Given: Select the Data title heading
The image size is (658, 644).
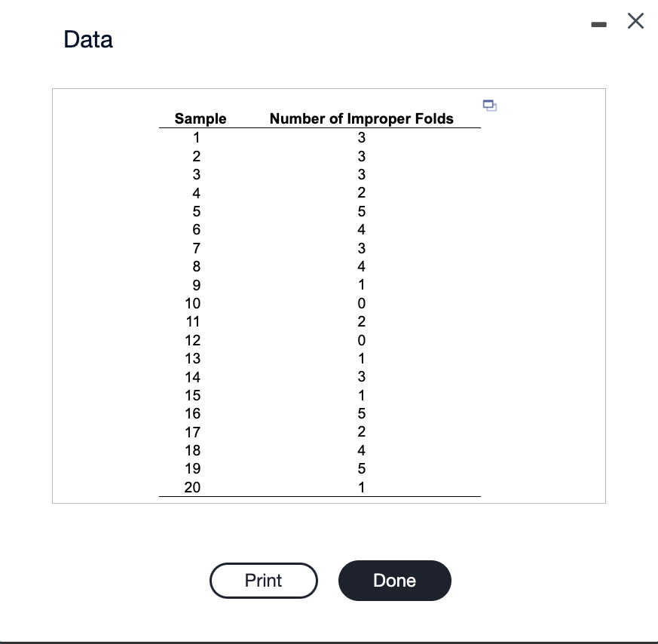Looking at the screenshot, I should (x=87, y=39).
